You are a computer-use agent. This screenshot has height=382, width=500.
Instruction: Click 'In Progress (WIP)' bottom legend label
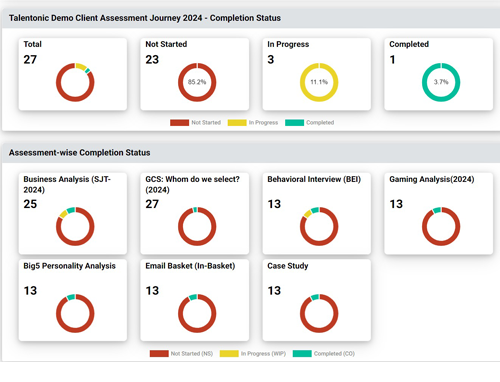point(263,354)
